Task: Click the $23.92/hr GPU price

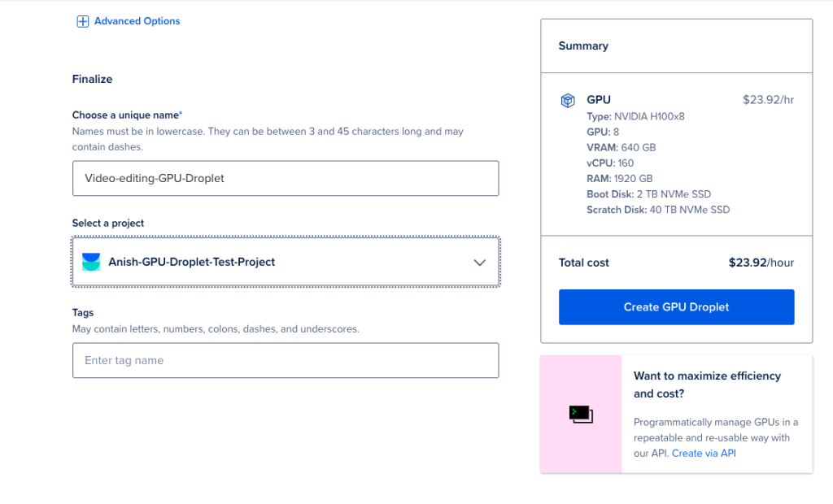Action: [x=768, y=100]
